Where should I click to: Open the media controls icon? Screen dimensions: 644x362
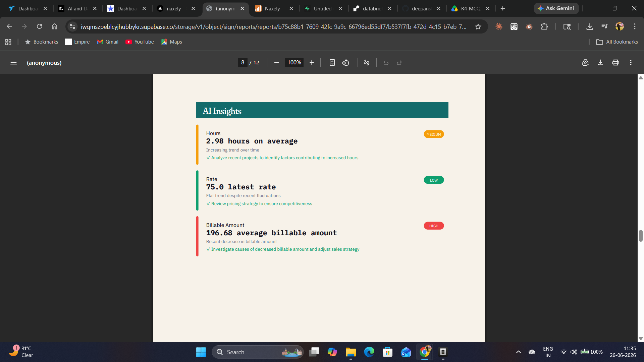tap(605, 26)
